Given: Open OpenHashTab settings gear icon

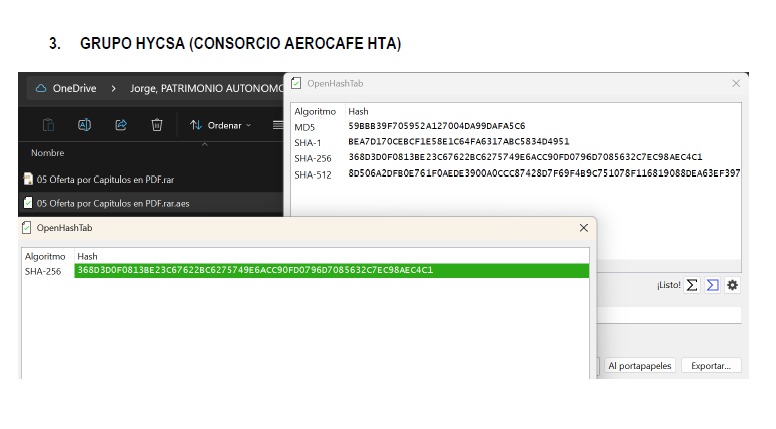Looking at the screenshot, I should (732, 285).
